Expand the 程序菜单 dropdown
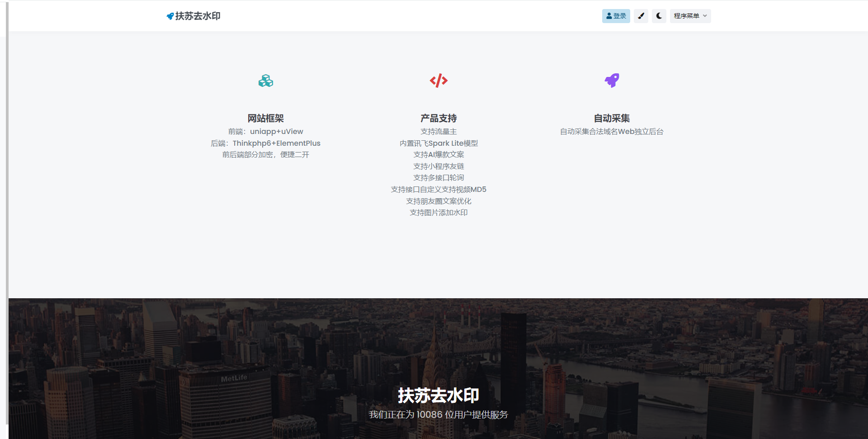This screenshot has height=439, width=868. tap(690, 16)
